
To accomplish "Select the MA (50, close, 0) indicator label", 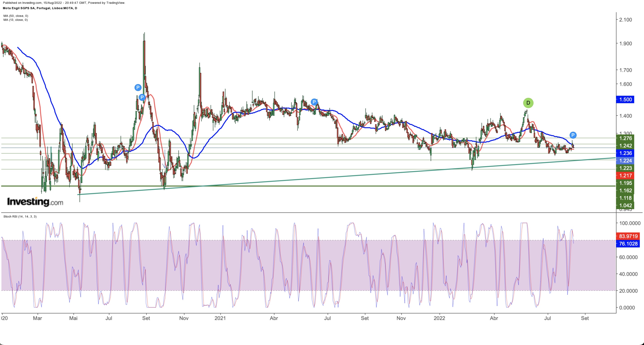I will (16, 16).
